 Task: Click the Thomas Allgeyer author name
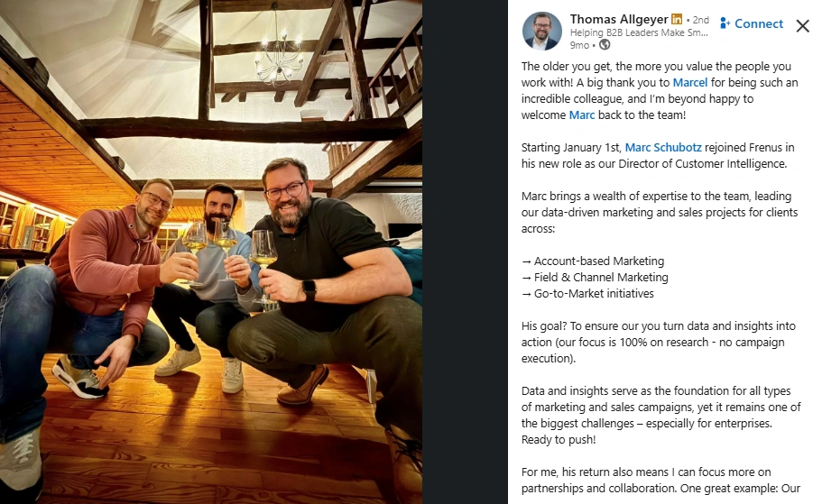(x=619, y=19)
